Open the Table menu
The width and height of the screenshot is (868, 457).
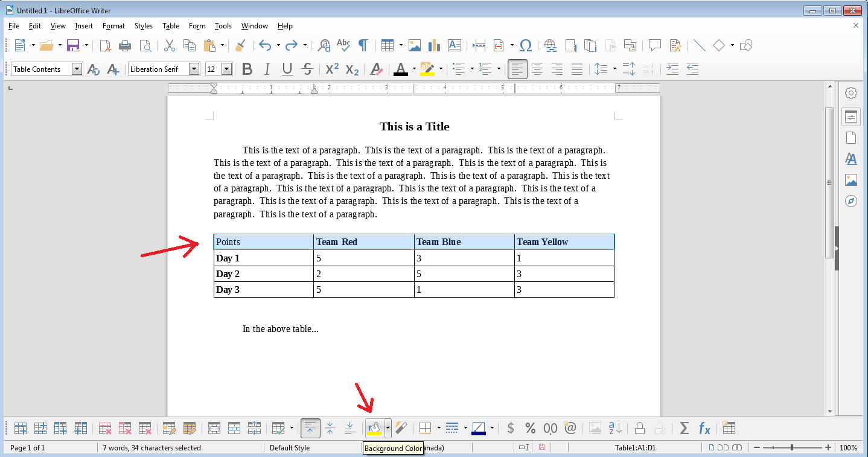[x=171, y=26]
